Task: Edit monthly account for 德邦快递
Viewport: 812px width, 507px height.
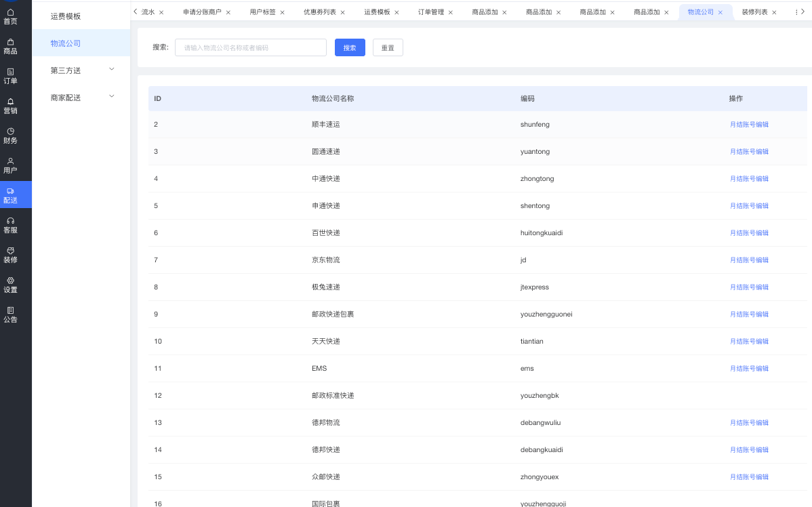Action: click(x=749, y=449)
